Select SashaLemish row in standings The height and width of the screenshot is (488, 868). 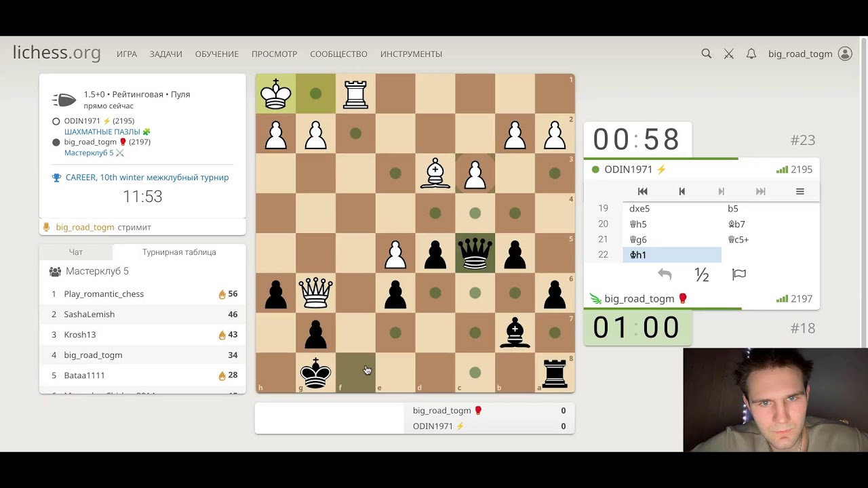pyautogui.click(x=142, y=314)
